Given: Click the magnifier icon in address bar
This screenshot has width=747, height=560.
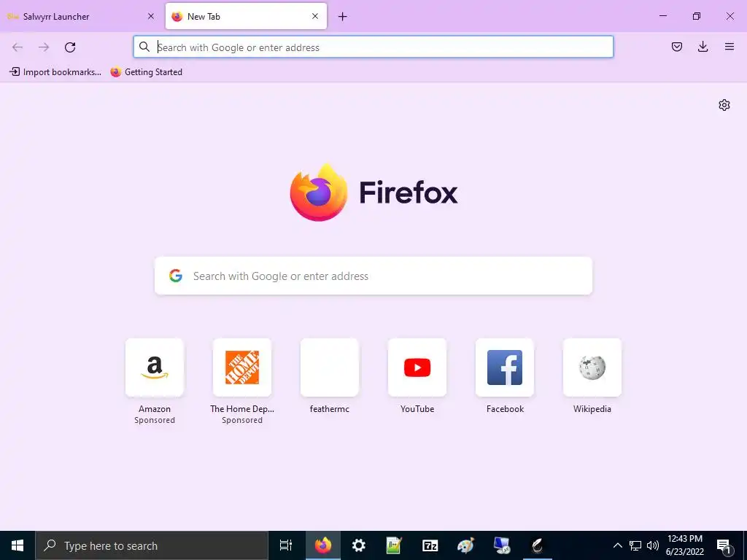Looking at the screenshot, I should [144, 47].
